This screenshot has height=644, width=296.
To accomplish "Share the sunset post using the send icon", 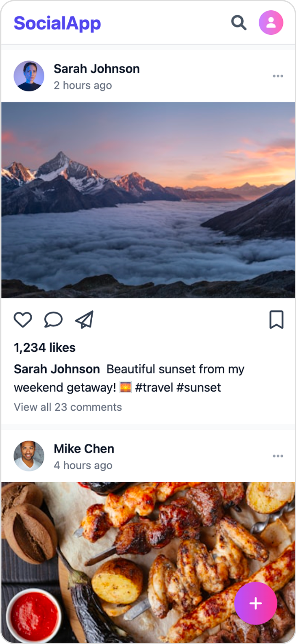I will click(85, 320).
